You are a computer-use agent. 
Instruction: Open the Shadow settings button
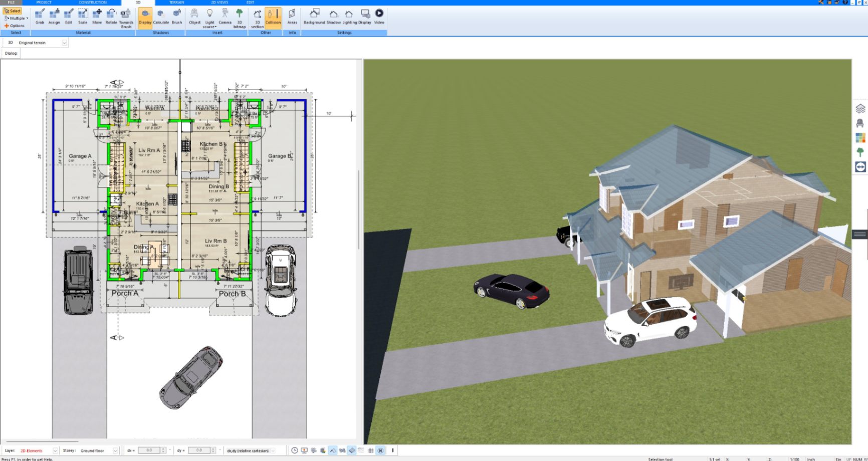coord(333,17)
